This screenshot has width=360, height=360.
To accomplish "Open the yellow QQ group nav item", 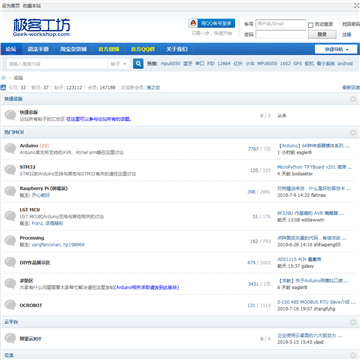I will tap(143, 49).
